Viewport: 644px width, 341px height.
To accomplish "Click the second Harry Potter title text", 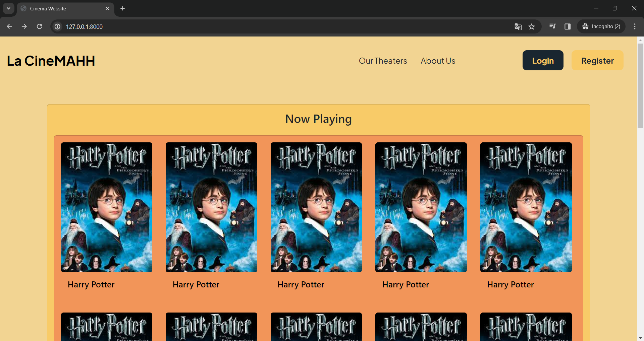I will (196, 285).
